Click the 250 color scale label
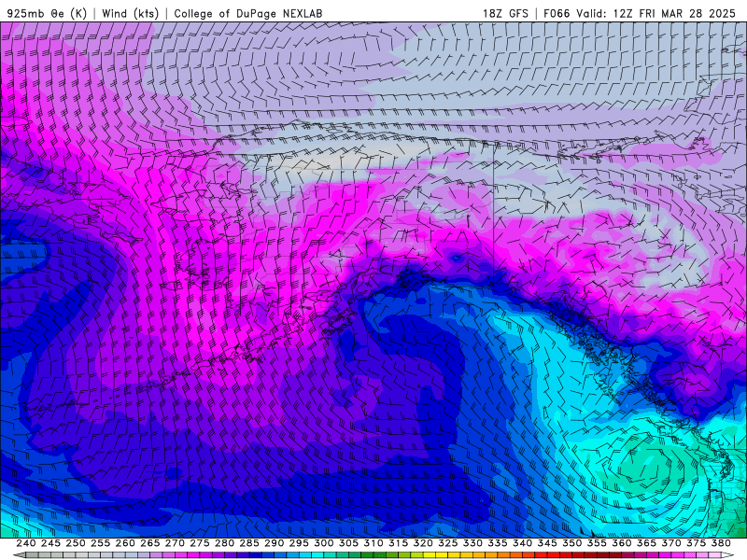 click(x=76, y=543)
